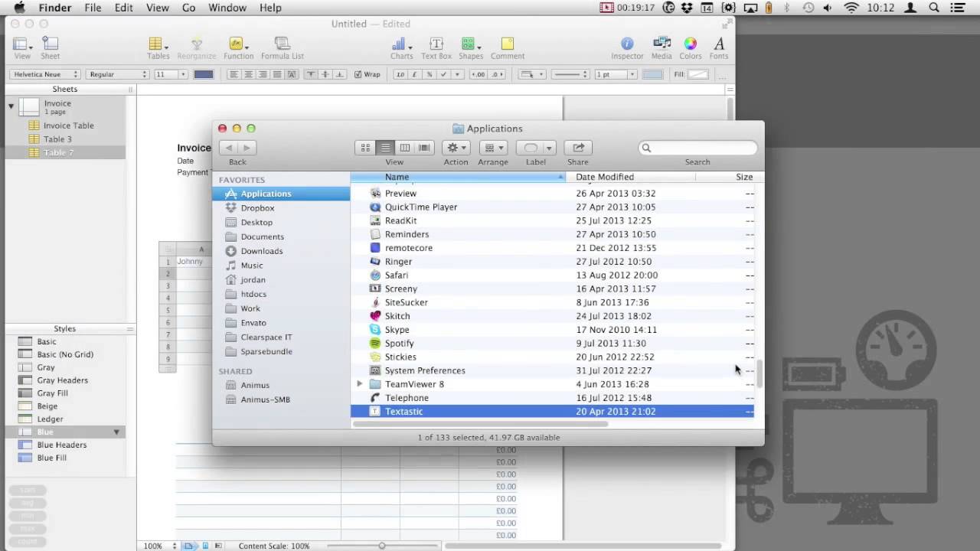This screenshot has height=551, width=980.
Task: Click the Wi-Fi icon in the menu bar
Action: point(851,8)
